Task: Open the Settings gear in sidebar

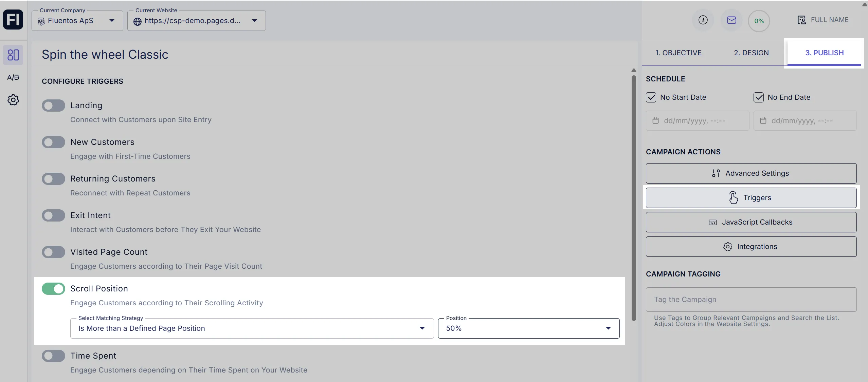Action: pyautogui.click(x=13, y=99)
